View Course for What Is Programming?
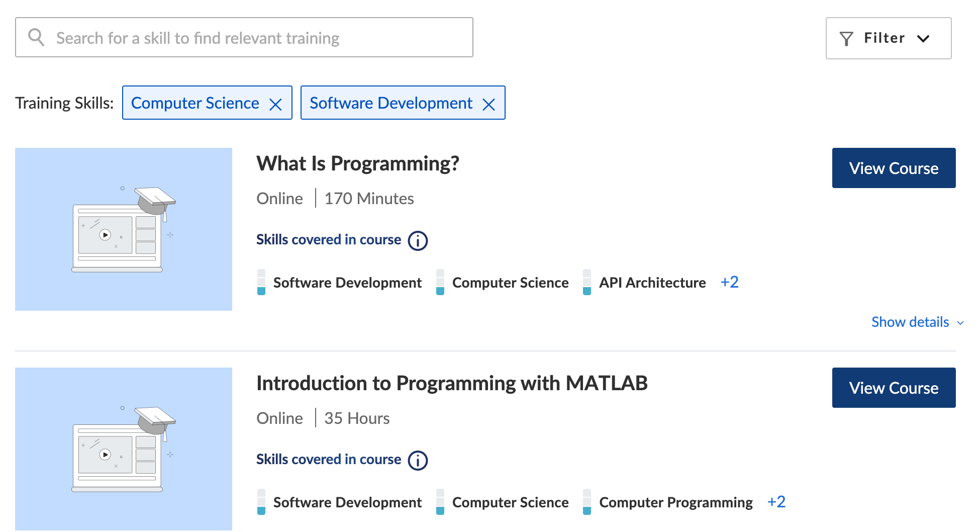This screenshot has height=532, width=980. 894,168
